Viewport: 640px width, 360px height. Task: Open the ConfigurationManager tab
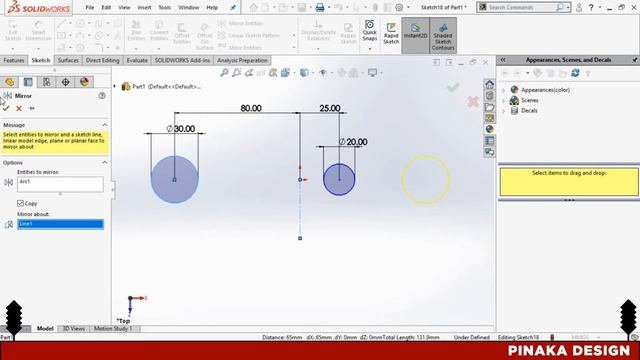47,82
